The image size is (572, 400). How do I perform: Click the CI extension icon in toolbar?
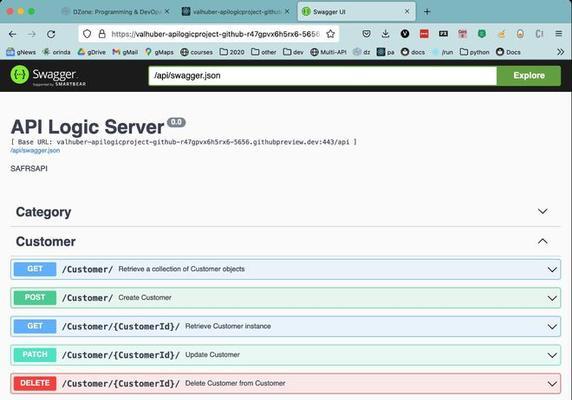(540, 34)
